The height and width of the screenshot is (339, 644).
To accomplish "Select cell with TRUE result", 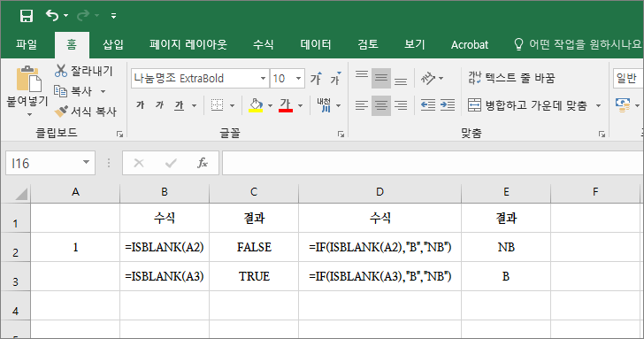I will [254, 276].
